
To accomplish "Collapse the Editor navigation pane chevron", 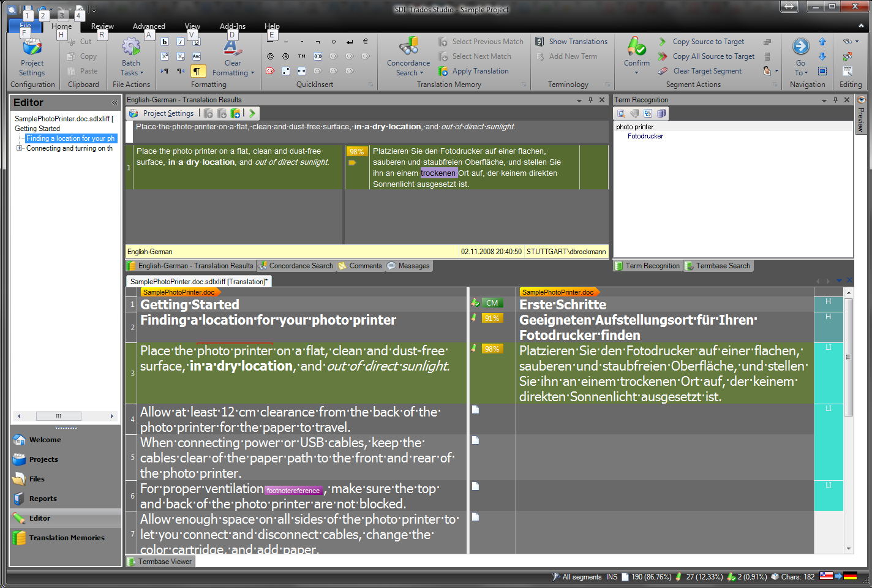I will coord(115,102).
